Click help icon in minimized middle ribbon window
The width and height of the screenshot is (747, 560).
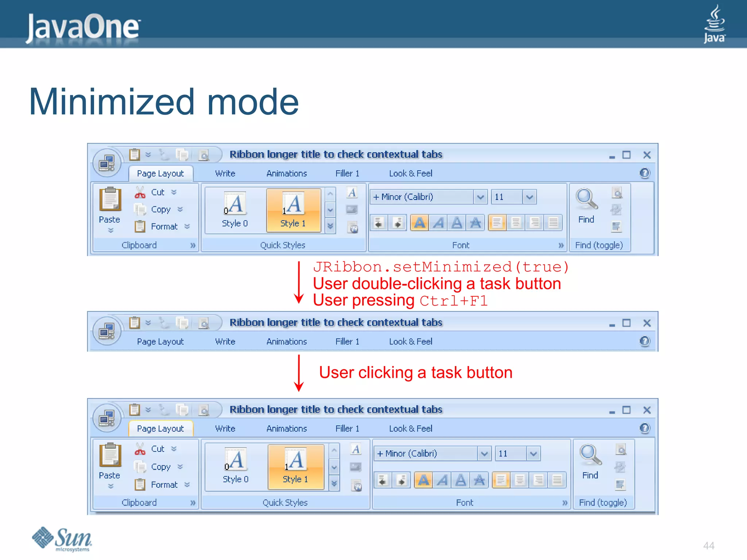pyautogui.click(x=645, y=341)
